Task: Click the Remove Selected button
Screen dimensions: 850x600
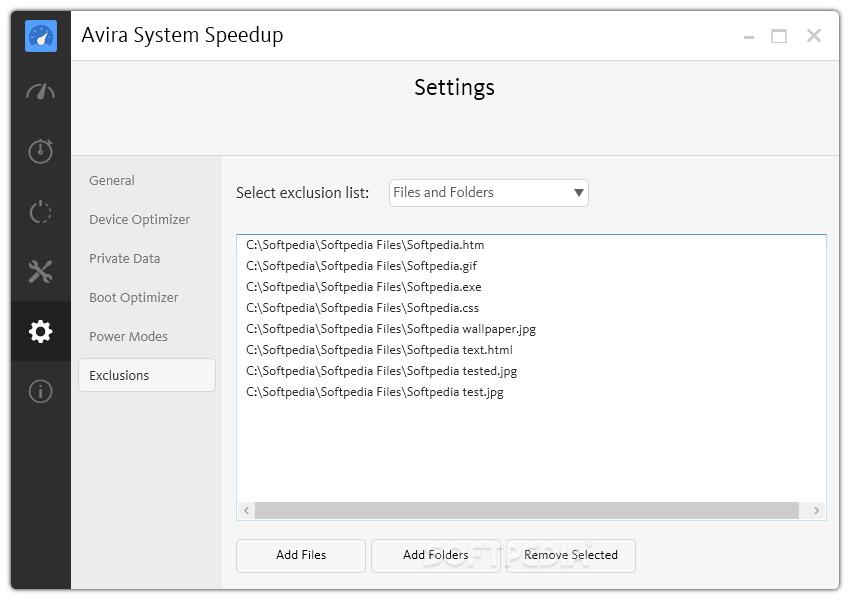Action: [x=571, y=556]
